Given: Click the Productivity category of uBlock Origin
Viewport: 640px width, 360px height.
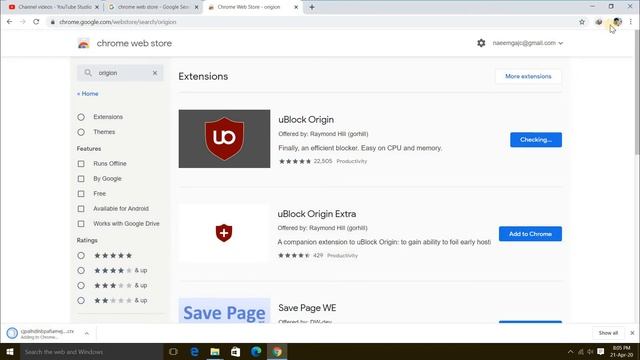Looking at the screenshot, I should coord(351,161).
